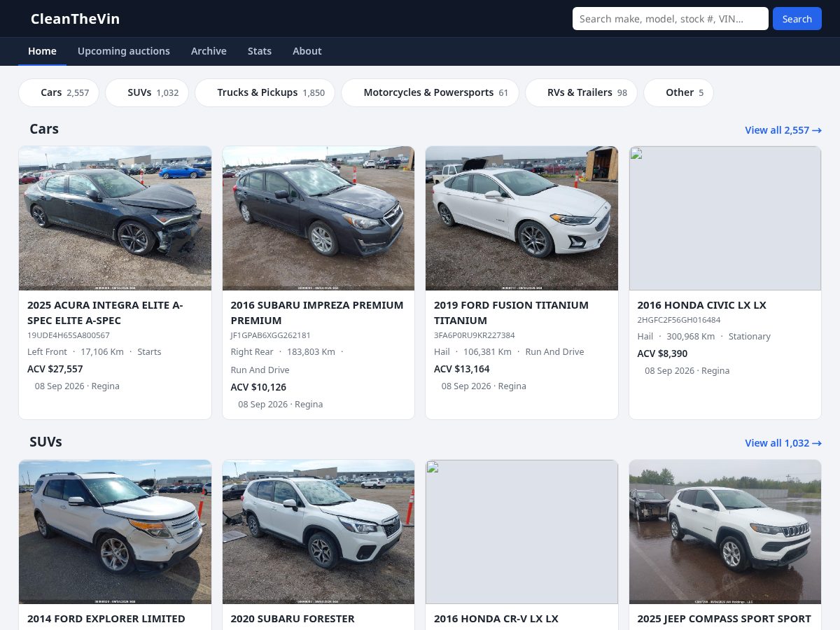Open 2019 Ford Fusion Titanium title
The height and width of the screenshot is (630, 840).
(511, 313)
